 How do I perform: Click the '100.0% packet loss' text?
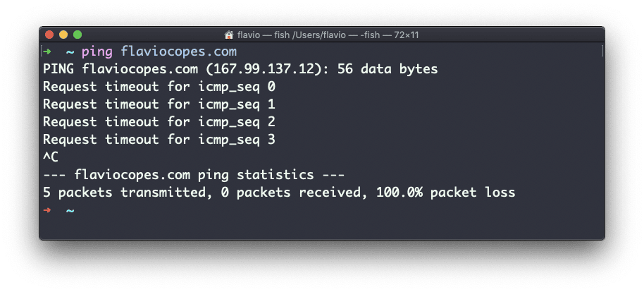[445, 193]
